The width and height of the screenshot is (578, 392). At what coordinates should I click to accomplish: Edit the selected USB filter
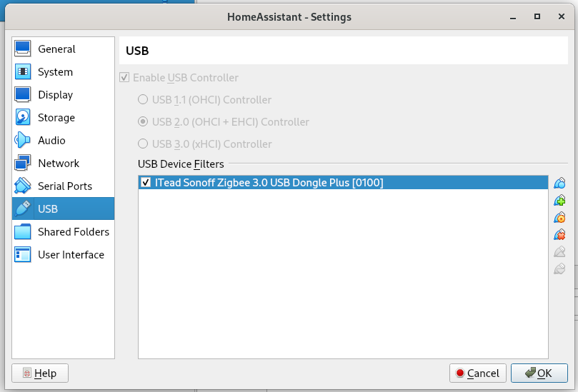click(x=560, y=217)
